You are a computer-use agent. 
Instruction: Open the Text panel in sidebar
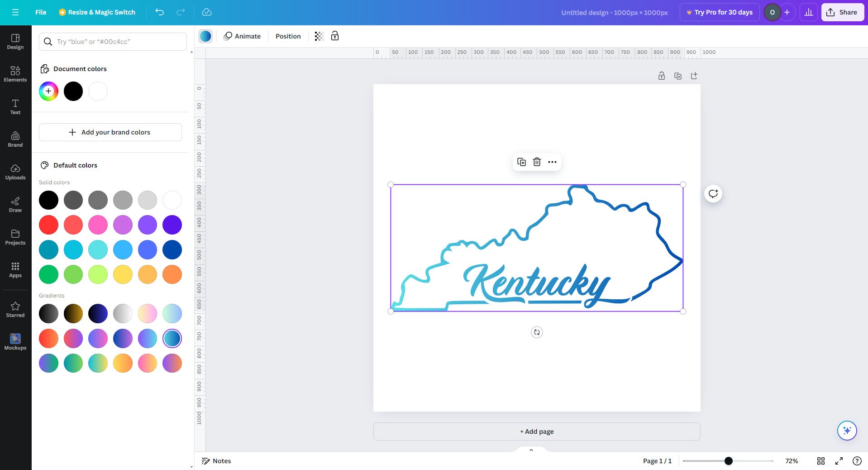click(15, 106)
